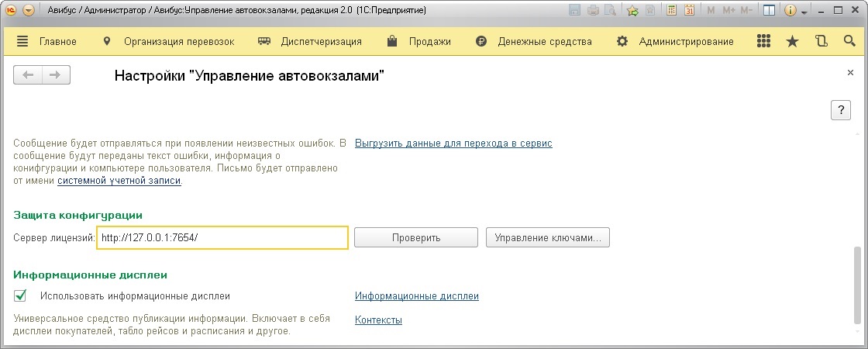Open the favorites star in navigation bar
The height and width of the screenshot is (349, 868).
(x=791, y=42)
